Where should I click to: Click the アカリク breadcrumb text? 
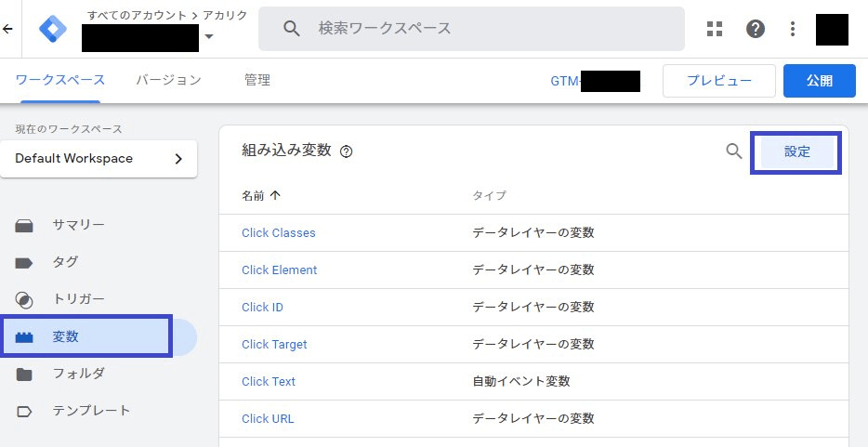point(225,15)
